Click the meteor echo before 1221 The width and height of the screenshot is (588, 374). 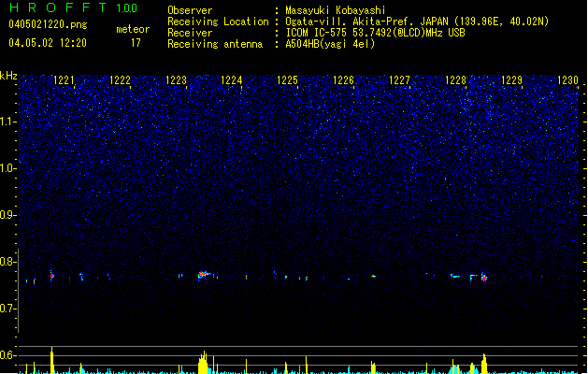click(52, 276)
